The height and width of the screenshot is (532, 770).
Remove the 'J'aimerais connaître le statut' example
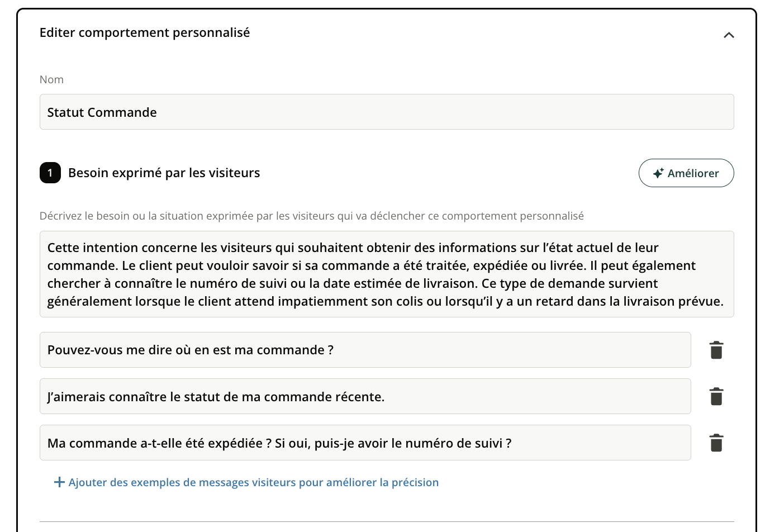716,397
